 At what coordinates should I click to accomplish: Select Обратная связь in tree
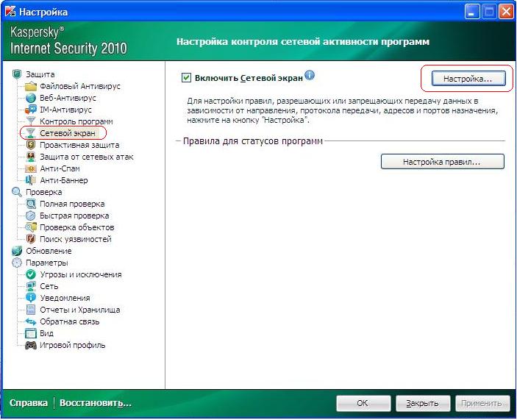pos(69,321)
